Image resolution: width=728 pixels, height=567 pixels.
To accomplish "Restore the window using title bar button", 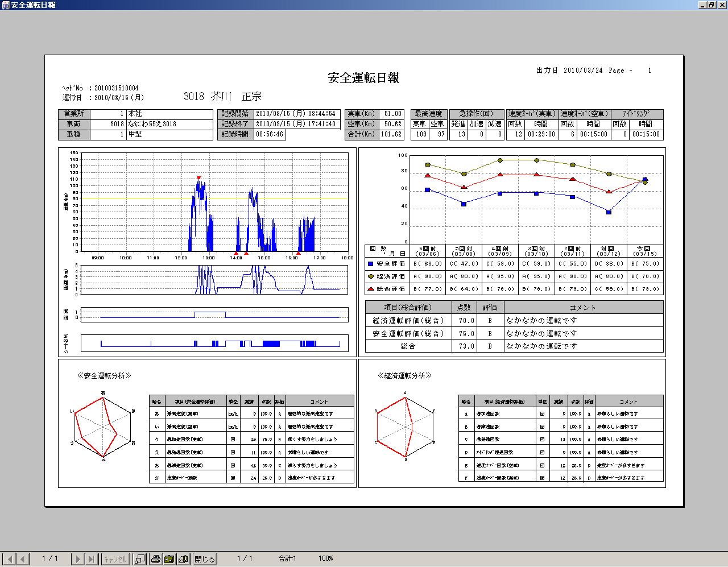I will point(711,5).
